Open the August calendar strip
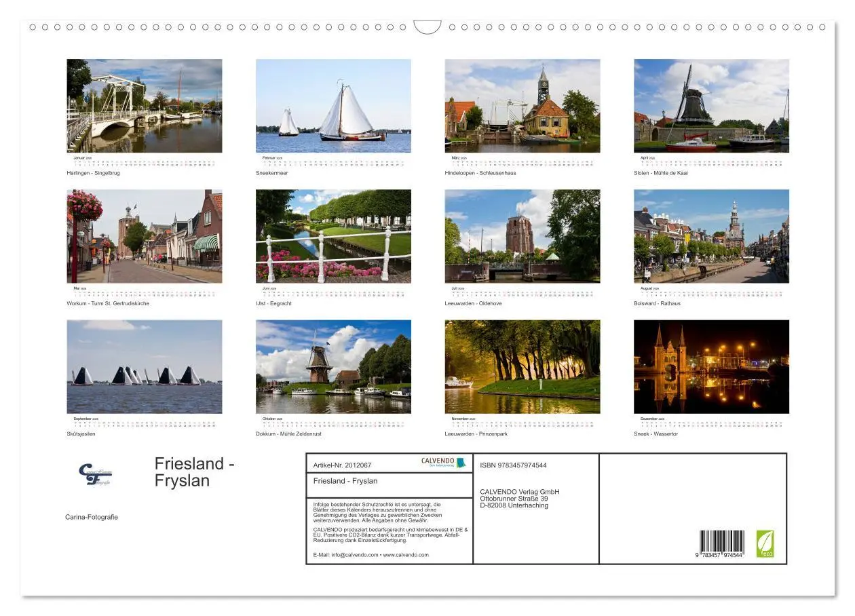 (709, 292)
